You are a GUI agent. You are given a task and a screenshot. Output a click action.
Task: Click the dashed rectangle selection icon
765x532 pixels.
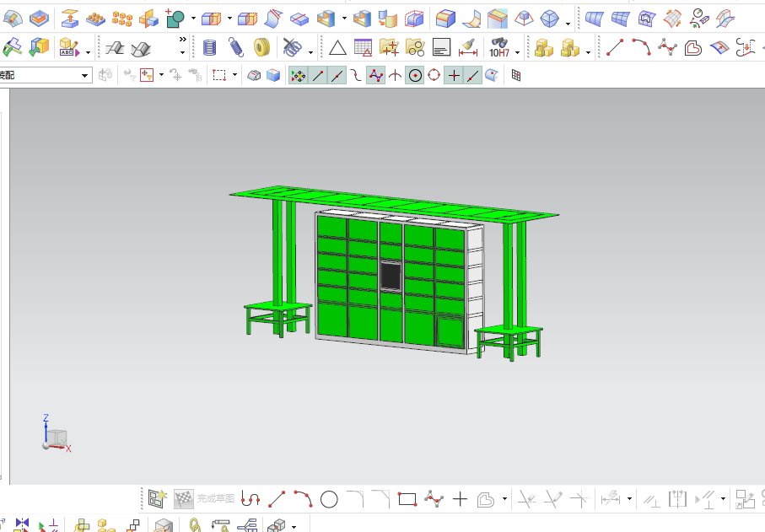[x=219, y=75]
